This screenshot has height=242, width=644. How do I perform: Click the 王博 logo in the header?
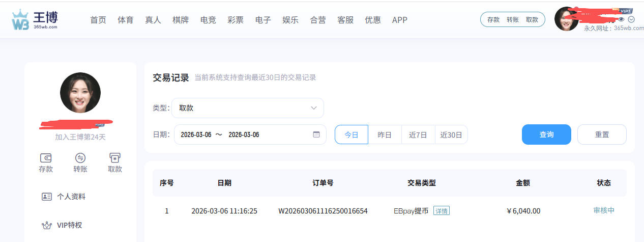coord(35,20)
